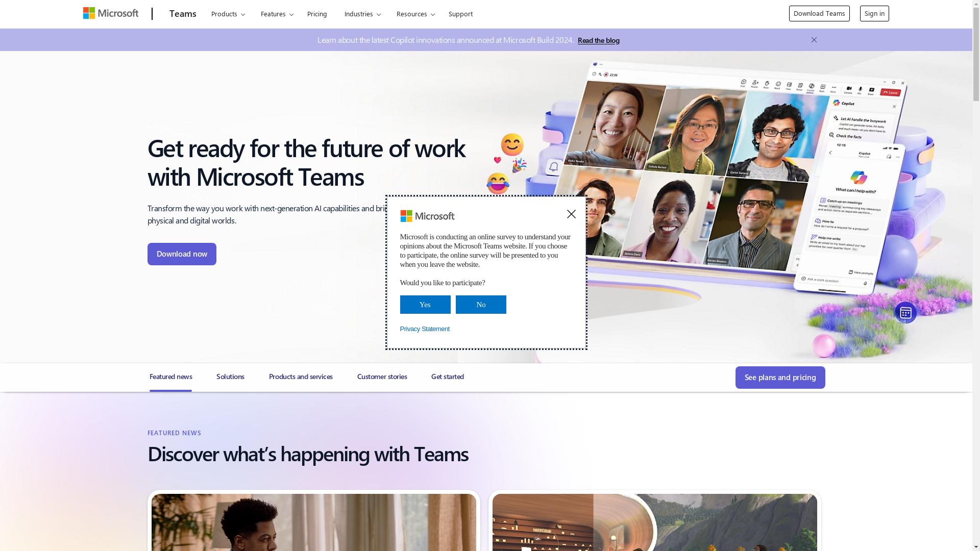Select the Get started tab

click(448, 376)
